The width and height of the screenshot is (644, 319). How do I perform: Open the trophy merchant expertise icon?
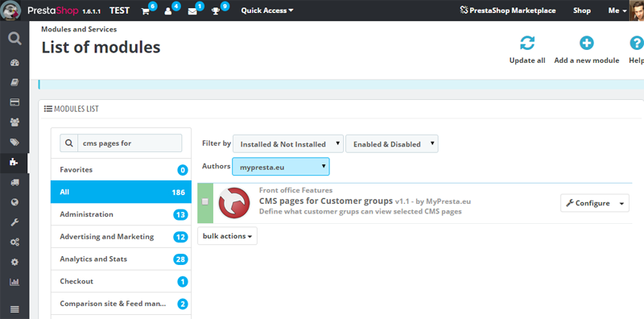216,11
